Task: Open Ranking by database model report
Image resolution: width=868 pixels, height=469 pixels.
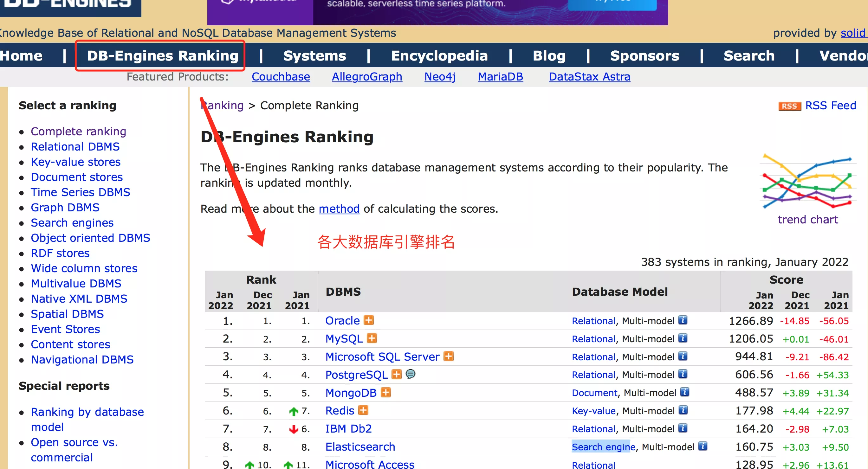Action: [87, 420]
